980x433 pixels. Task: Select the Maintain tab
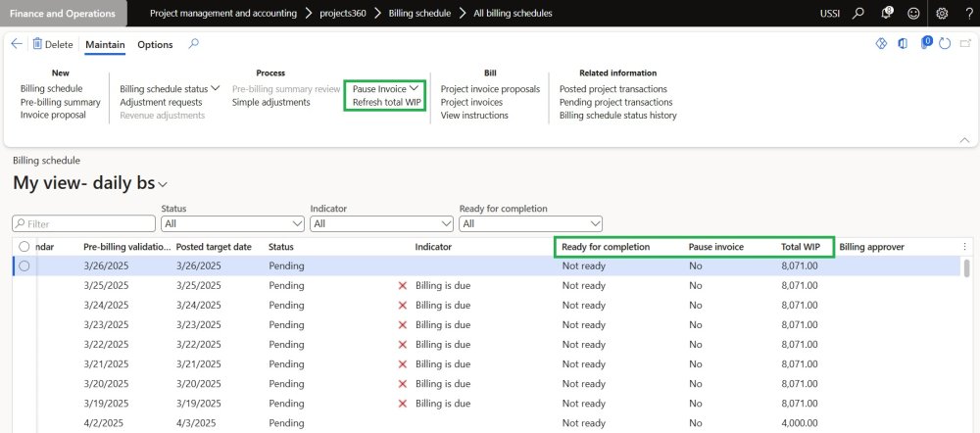coord(105,45)
